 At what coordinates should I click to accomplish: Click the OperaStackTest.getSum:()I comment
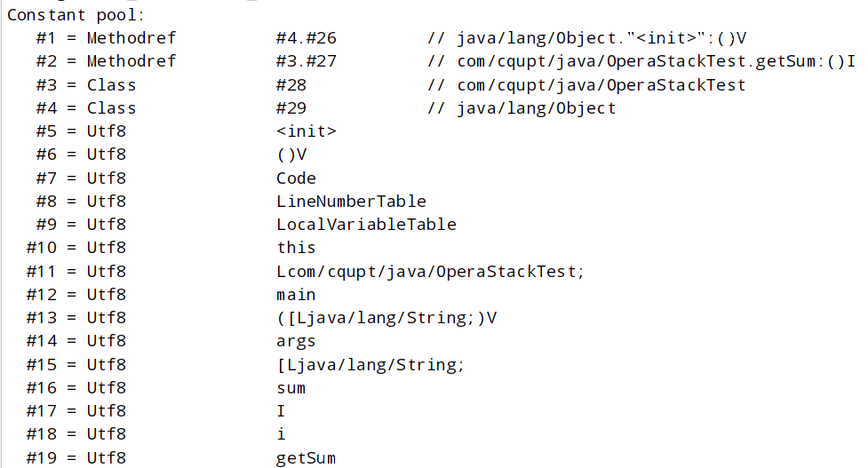pos(641,61)
